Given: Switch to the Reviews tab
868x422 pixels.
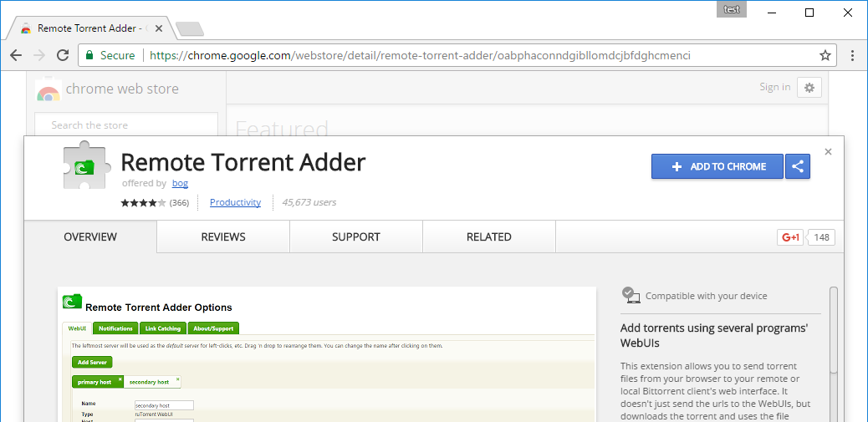Looking at the screenshot, I should tap(223, 237).
